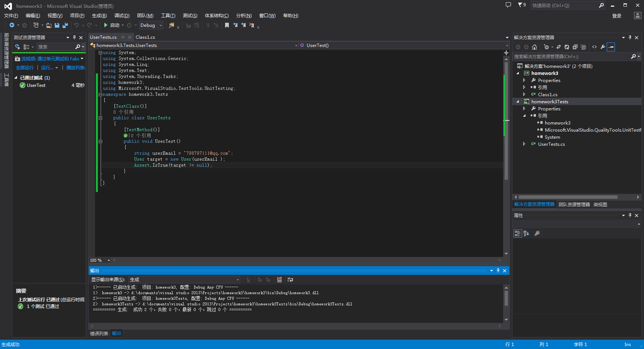This screenshot has height=349, width=644.
Task: Switch to the Class1.cs editor tab
Action: (x=145, y=37)
